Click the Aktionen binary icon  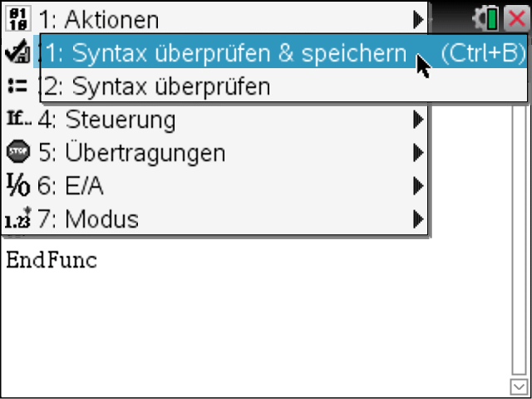coord(18,18)
